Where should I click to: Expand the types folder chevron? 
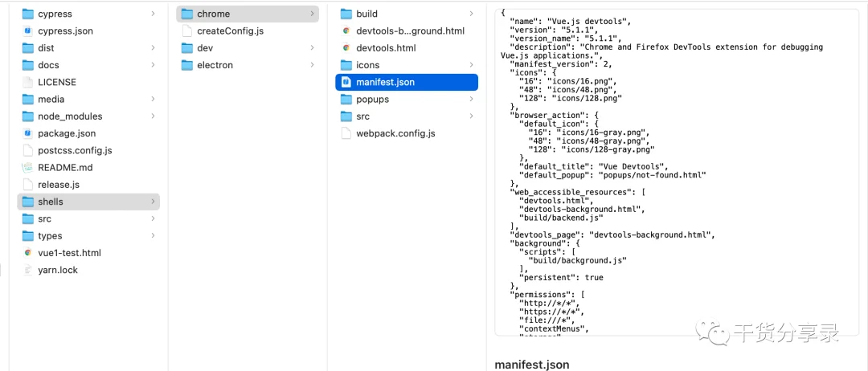point(153,236)
